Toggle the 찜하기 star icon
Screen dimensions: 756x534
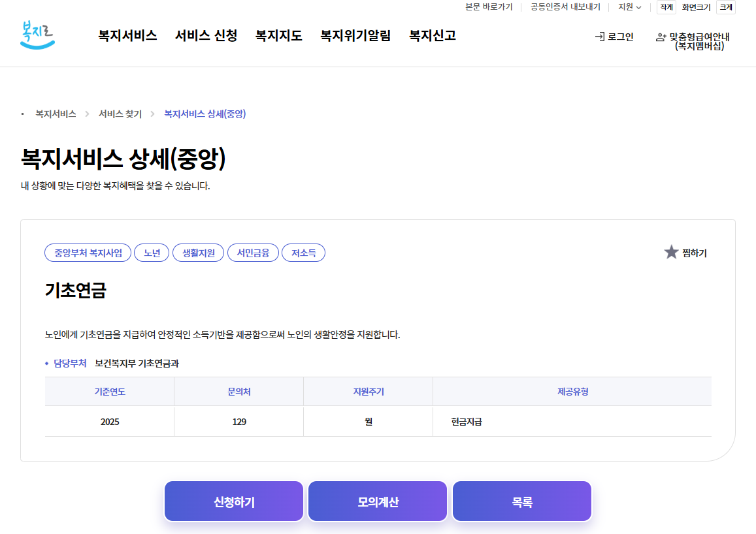click(x=671, y=252)
